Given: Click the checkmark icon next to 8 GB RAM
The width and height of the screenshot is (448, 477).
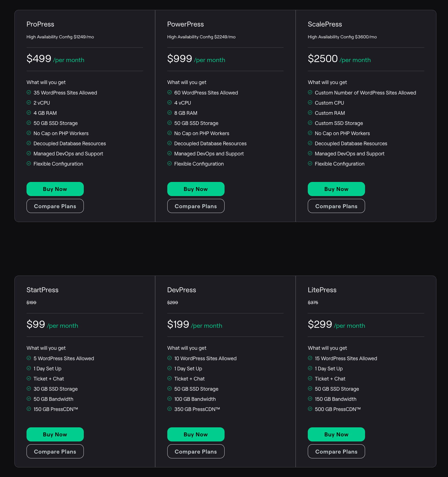Looking at the screenshot, I should (x=170, y=113).
